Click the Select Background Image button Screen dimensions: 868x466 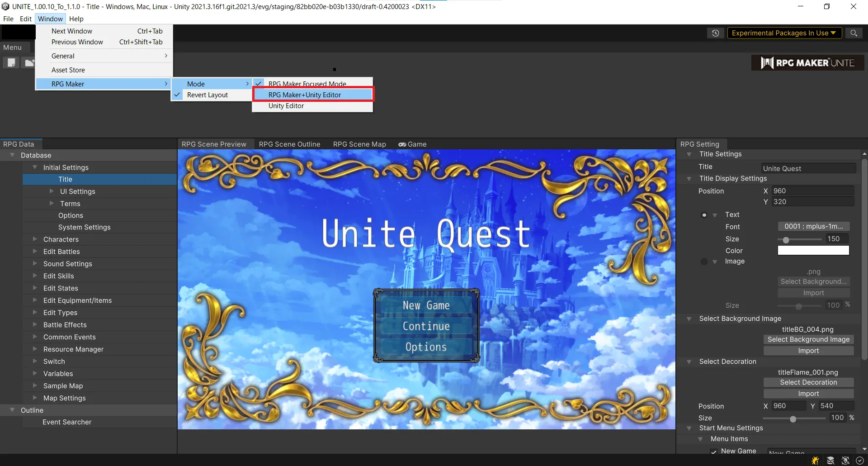[x=808, y=339]
